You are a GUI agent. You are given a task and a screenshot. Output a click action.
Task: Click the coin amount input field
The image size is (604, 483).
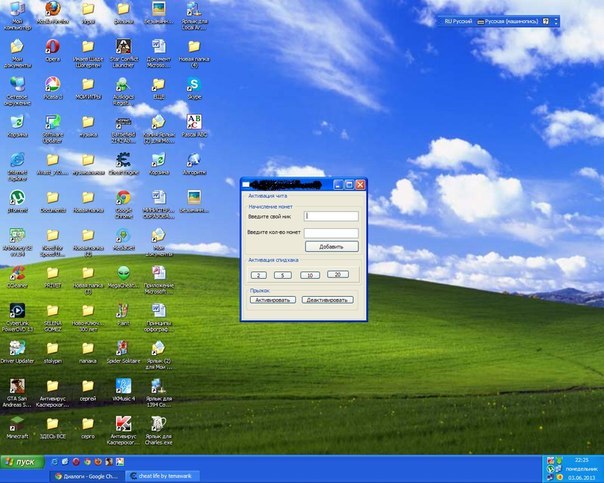click(331, 233)
